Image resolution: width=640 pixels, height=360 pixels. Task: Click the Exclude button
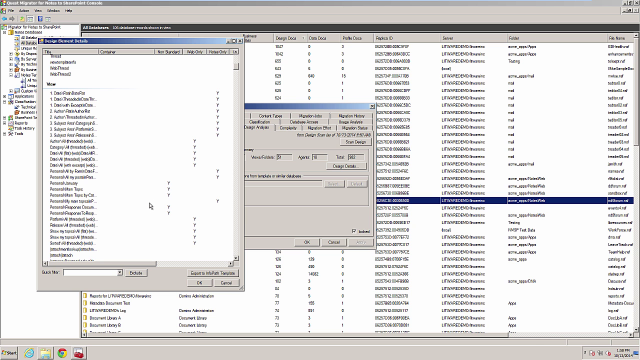[136, 273]
